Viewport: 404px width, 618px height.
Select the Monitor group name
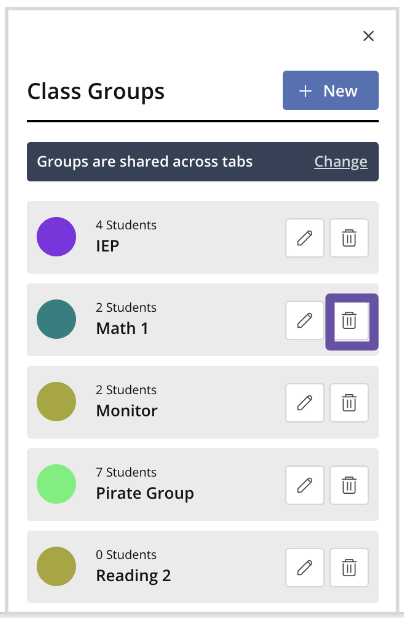(127, 411)
